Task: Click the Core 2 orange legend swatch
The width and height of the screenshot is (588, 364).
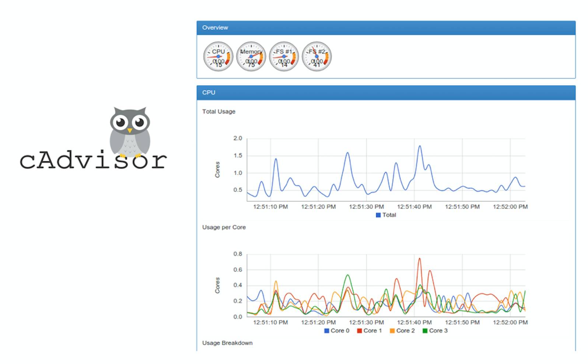Action: tap(392, 331)
